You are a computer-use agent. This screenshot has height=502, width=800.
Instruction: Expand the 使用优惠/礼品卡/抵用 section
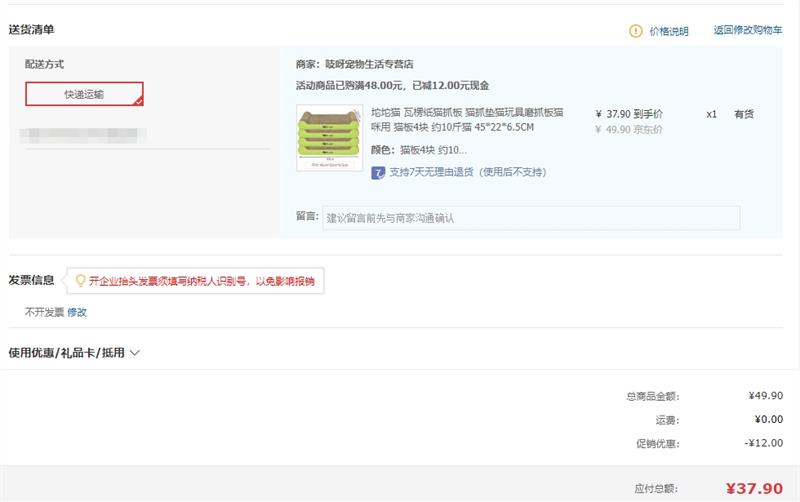pyautogui.click(x=66, y=353)
